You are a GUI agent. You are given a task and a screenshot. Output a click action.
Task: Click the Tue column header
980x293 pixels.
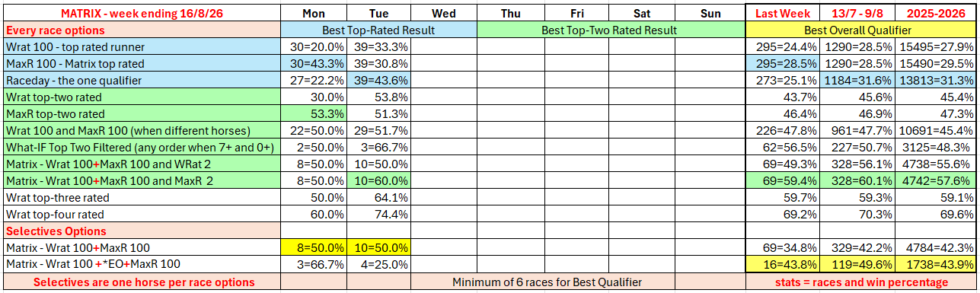pyautogui.click(x=378, y=14)
